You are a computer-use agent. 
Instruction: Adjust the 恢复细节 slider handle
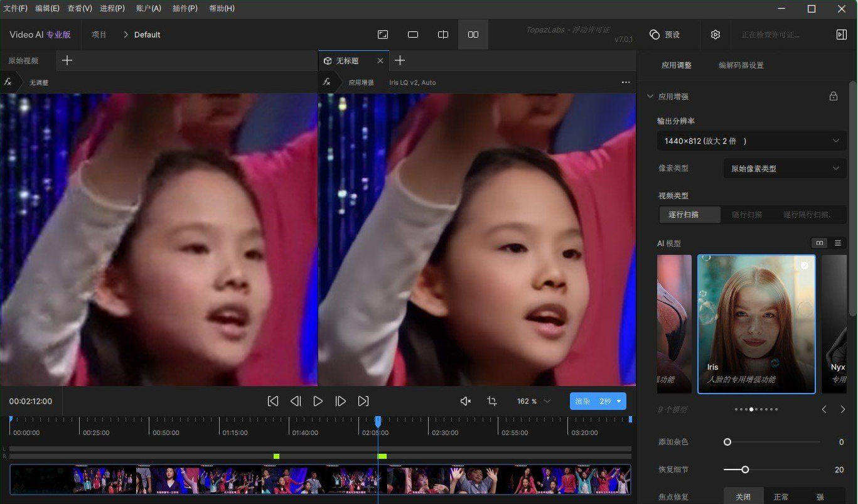(745, 469)
